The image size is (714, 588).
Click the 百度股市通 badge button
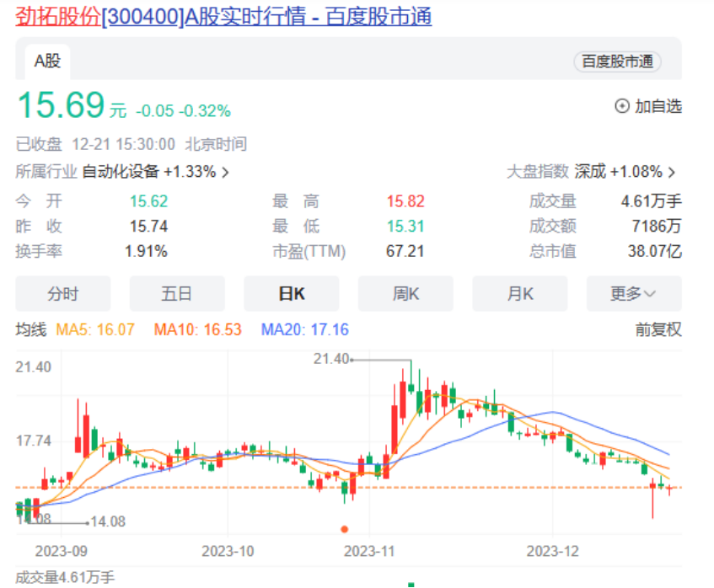(x=617, y=61)
